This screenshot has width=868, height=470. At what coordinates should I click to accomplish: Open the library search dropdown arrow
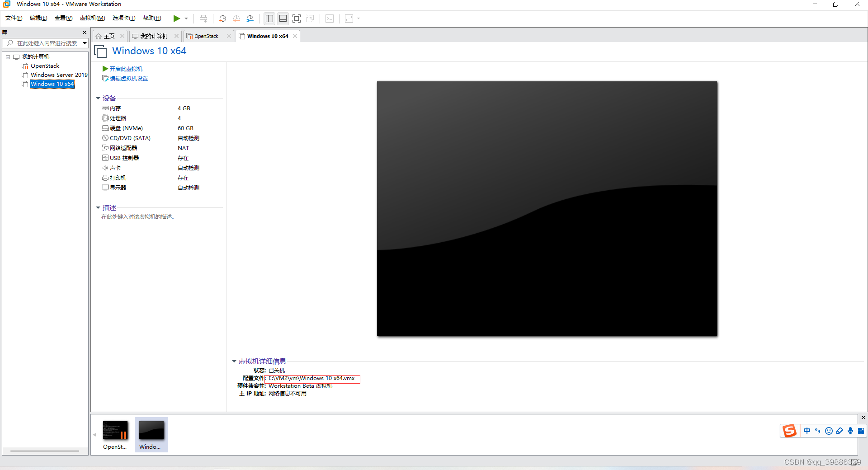pyautogui.click(x=85, y=43)
